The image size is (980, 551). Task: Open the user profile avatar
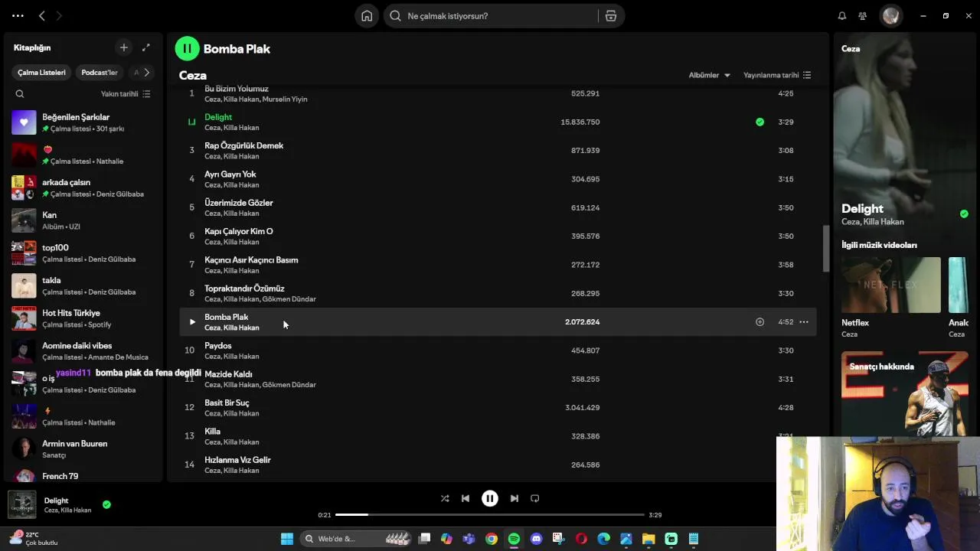[x=890, y=16]
